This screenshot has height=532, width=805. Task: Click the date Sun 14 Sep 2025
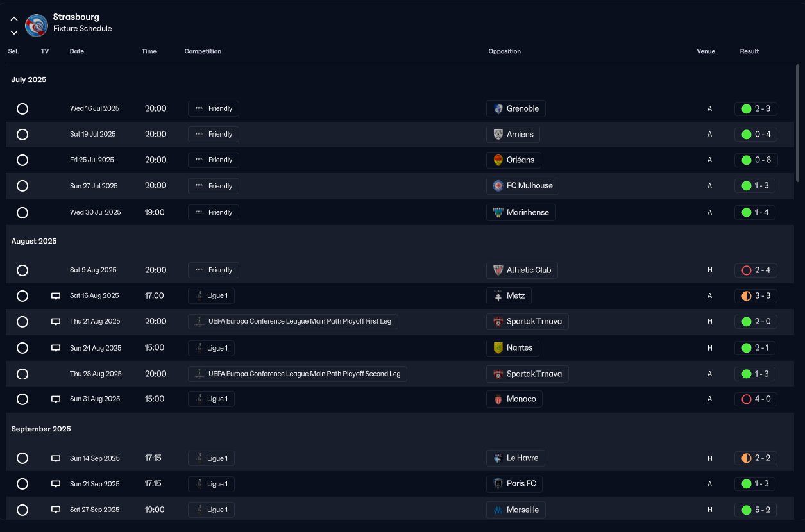tap(95, 458)
